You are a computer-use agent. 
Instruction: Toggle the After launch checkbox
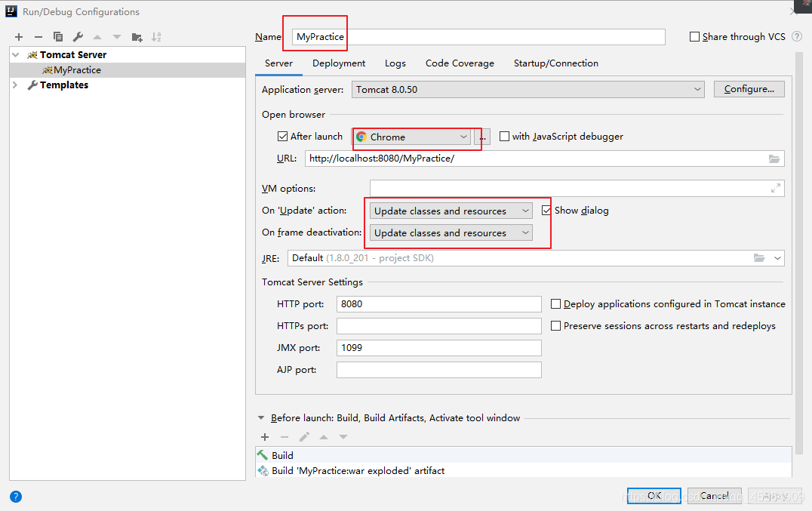point(282,136)
